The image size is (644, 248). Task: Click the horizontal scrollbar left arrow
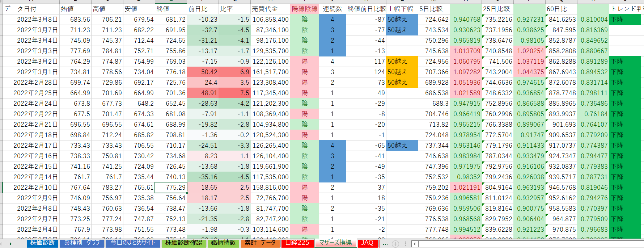[x=415, y=244]
